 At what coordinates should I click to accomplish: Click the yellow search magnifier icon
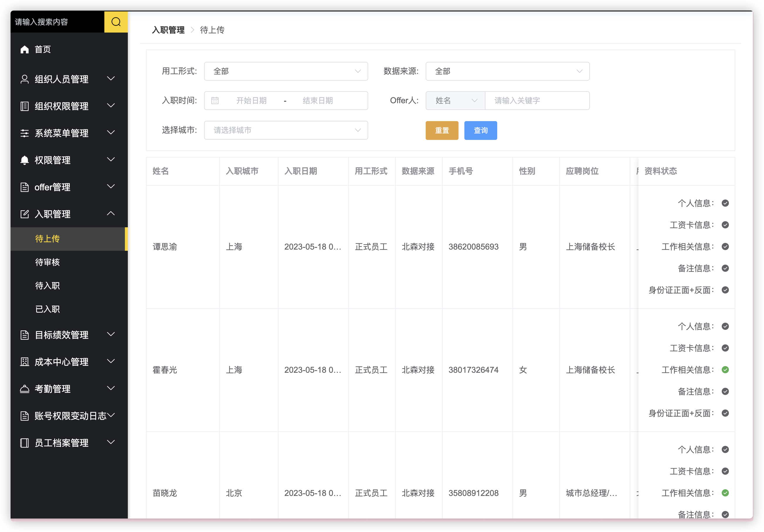(x=116, y=22)
